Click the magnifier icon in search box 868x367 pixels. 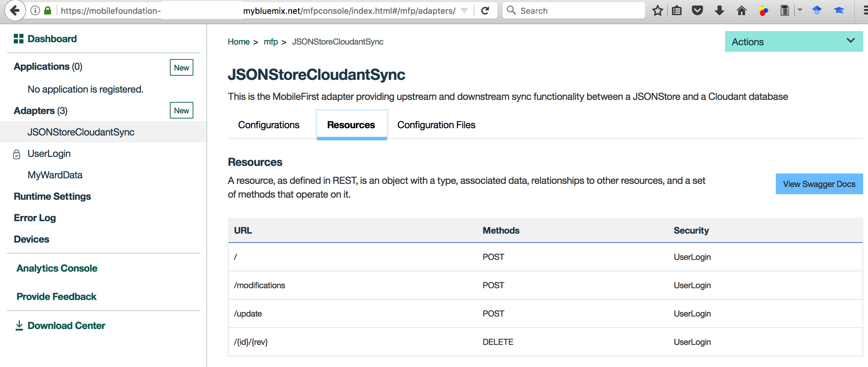[x=511, y=10]
